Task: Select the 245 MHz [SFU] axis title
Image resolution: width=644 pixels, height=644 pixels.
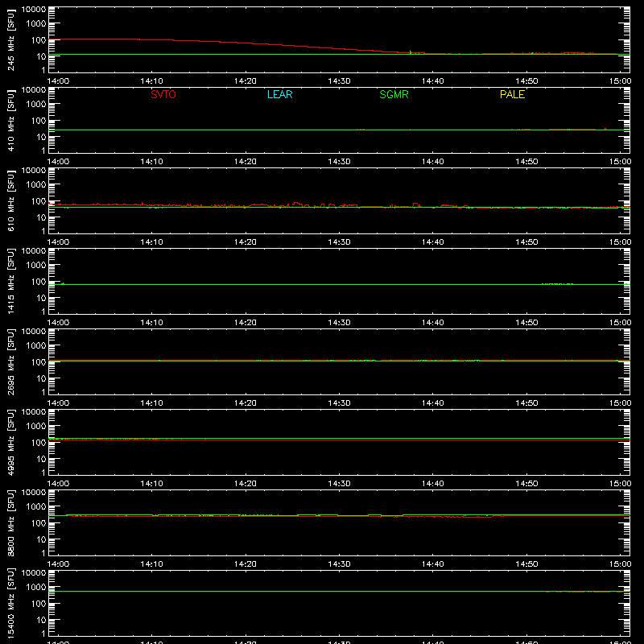Action: click(10, 39)
